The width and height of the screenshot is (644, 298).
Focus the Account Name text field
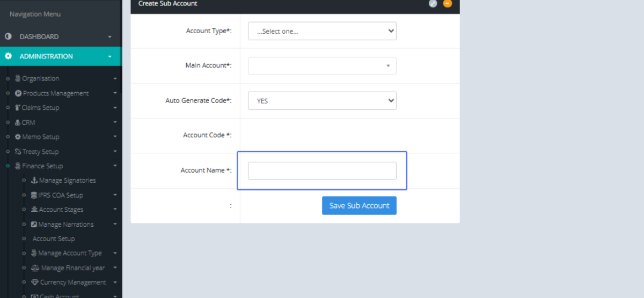point(322,171)
